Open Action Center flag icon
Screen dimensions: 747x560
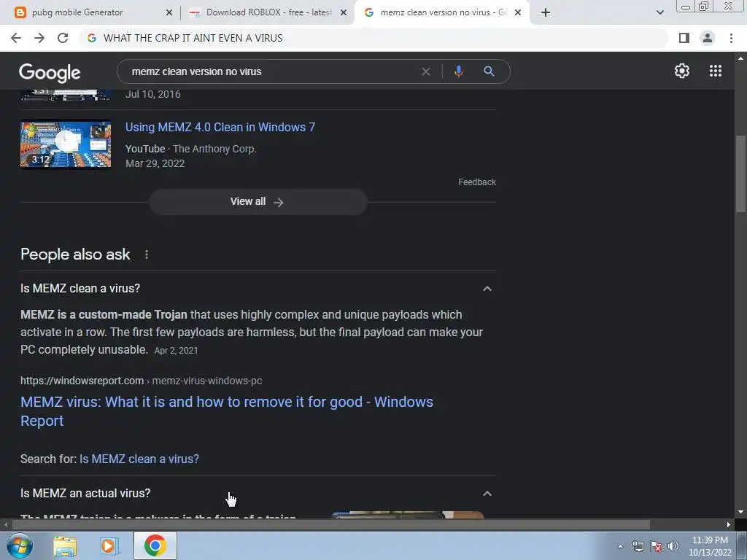coord(656,546)
